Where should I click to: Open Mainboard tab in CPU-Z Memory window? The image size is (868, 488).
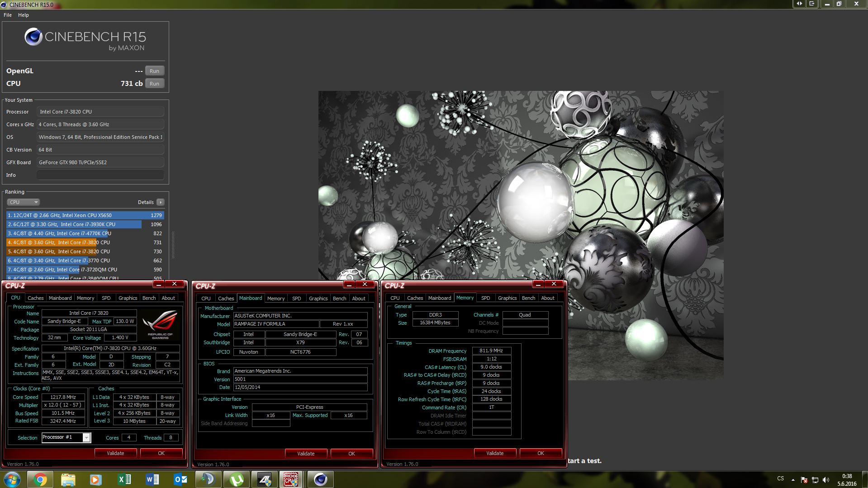pyautogui.click(x=440, y=298)
